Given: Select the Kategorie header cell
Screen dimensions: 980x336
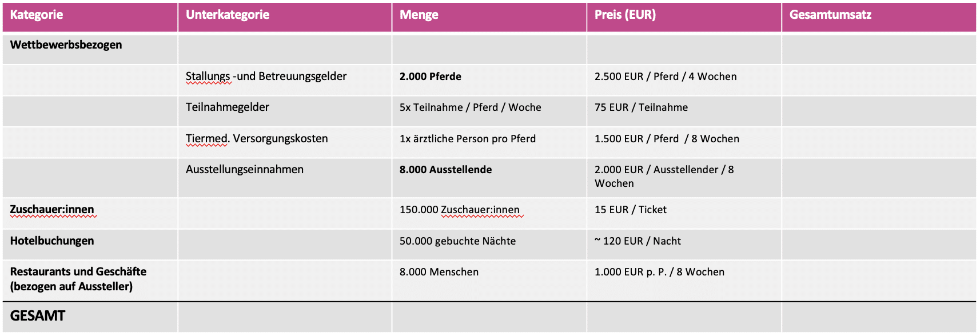Looking at the screenshot, I should (x=90, y=17).
